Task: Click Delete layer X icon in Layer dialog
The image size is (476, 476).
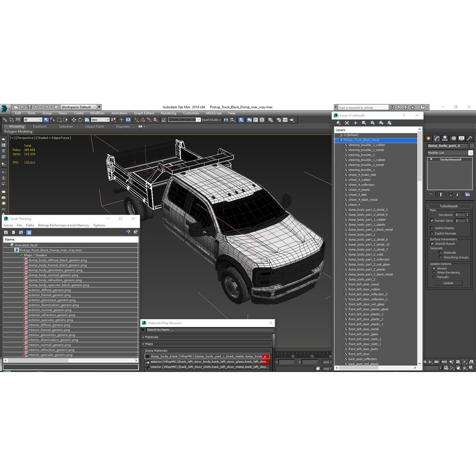Action: coord(347,123)
